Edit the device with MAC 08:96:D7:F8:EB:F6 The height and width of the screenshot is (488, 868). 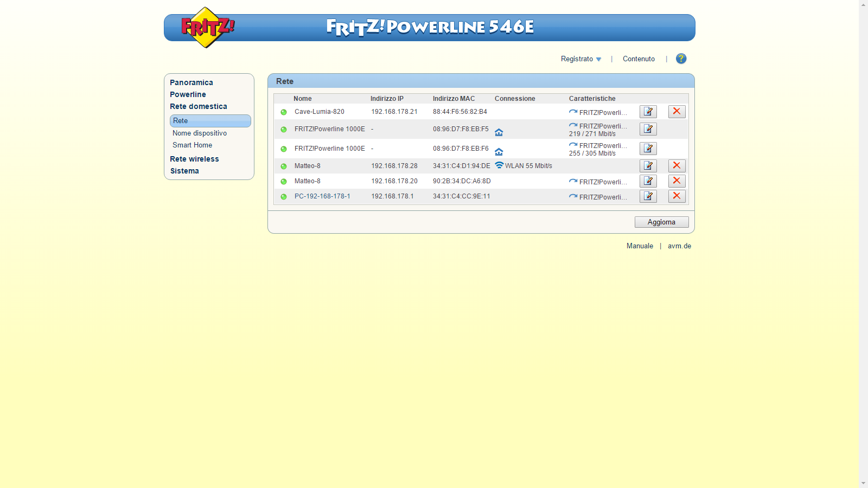point(648,149)
